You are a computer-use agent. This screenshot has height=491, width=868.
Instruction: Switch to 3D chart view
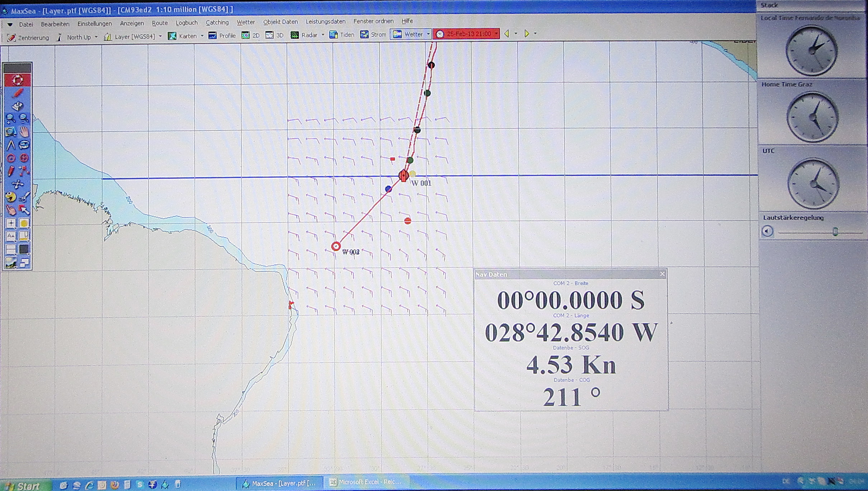pyautogui.click(x=275, y=35)
